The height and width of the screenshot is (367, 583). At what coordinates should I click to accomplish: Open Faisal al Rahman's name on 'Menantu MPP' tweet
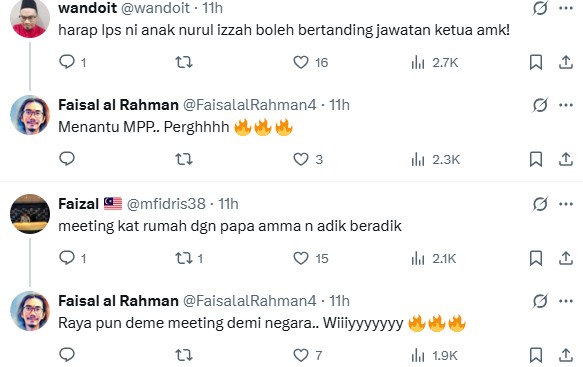click(118, 105)
